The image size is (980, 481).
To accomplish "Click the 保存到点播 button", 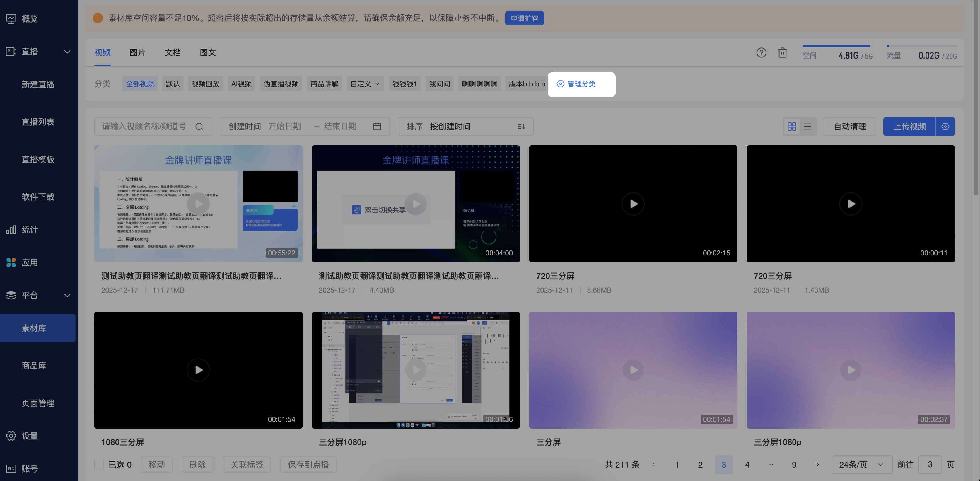I will [308, 465].
